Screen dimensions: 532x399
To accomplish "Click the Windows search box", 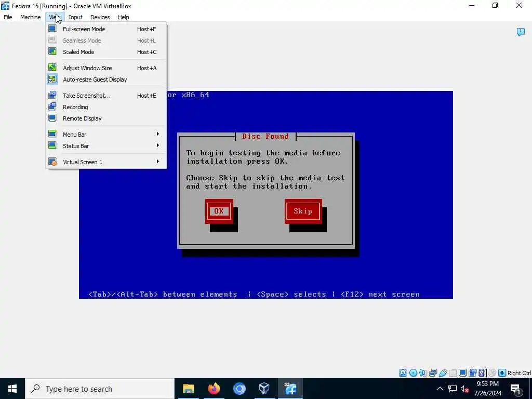I will click(100, 389).
